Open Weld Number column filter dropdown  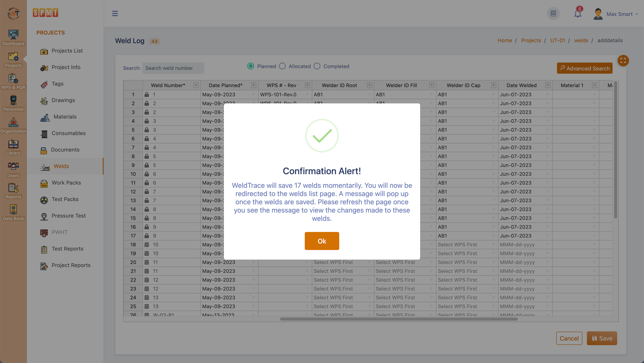(196, 85)
